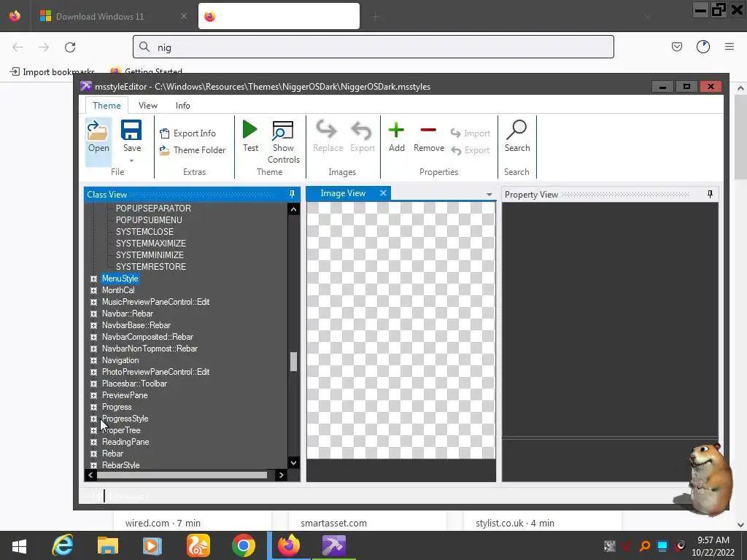
Task: Switch to the Info ribbon tab
Action: pos(182,105)
